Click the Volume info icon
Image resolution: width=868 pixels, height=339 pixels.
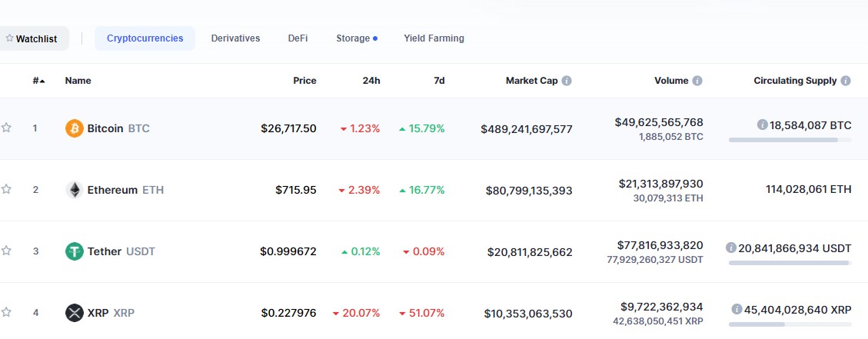tap(697, 81)
